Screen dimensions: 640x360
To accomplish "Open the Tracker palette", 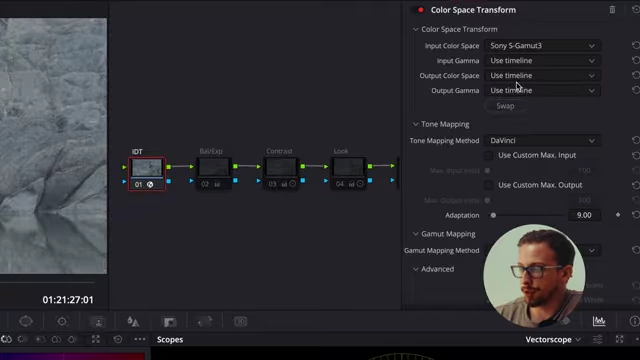I will click(62, 321).
